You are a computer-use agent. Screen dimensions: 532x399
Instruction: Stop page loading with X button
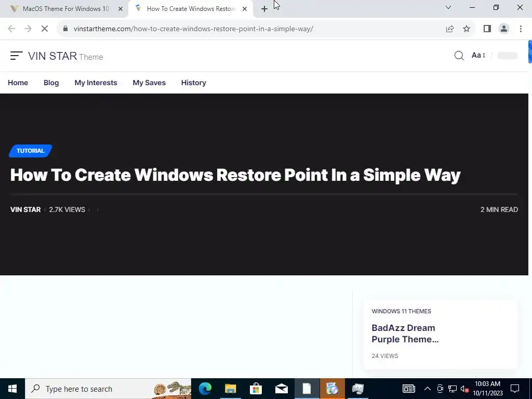[x=45, y=29]
